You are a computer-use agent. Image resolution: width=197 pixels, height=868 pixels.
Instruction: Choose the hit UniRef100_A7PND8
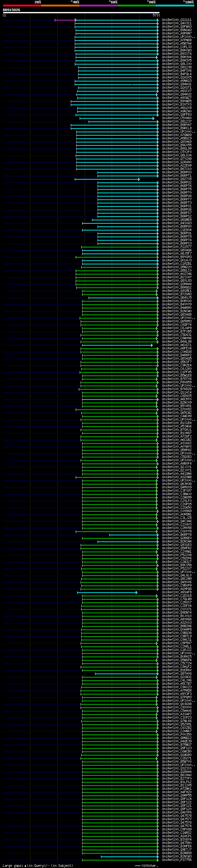(177, 40)
